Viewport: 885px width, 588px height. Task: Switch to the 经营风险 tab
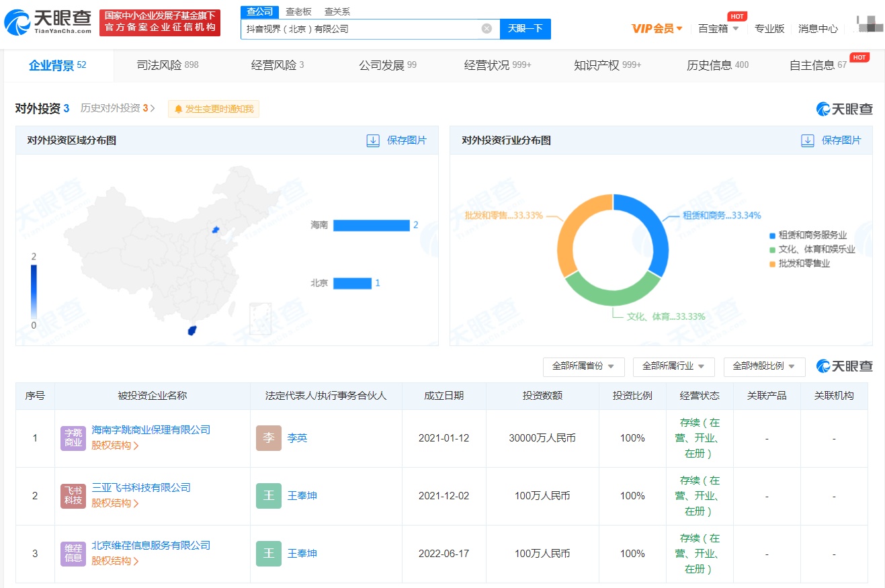point(278,65)
